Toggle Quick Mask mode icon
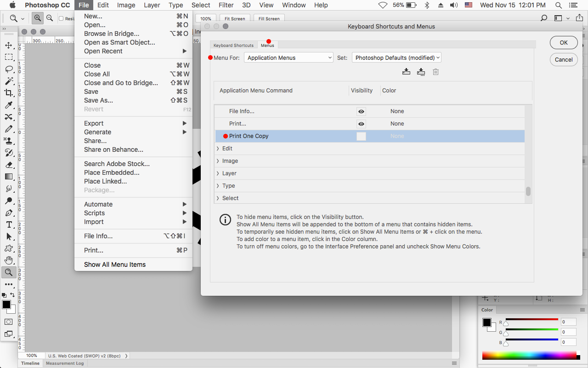 [x=8, y=322]
